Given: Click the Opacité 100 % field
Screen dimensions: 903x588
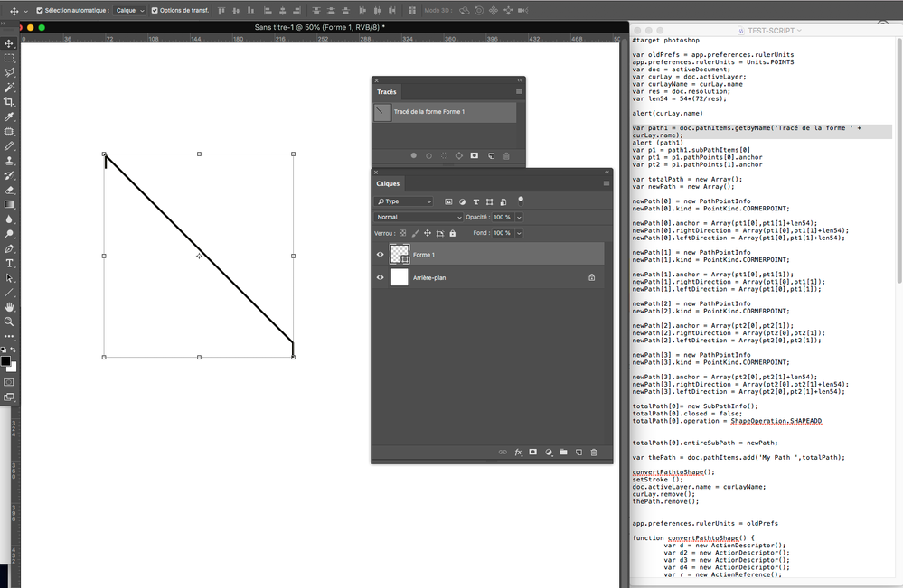Looking at the screenshot, I should tap(503, 218).
